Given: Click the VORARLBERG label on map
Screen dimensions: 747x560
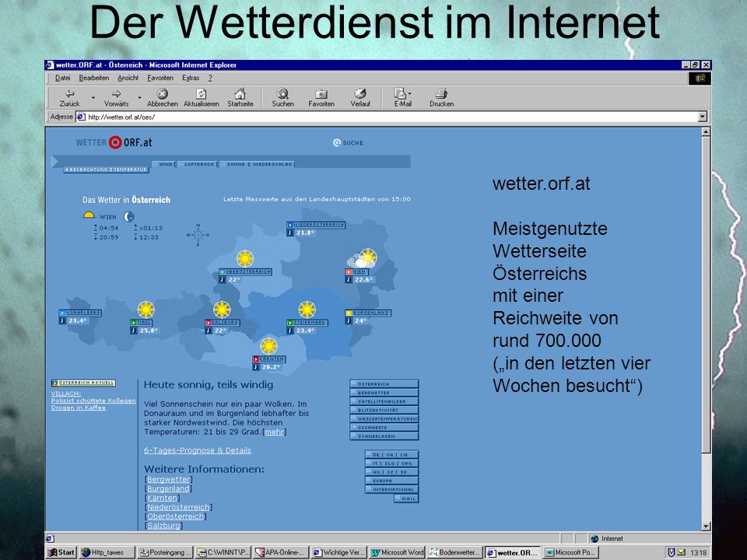Looking at the screenshot, I should coord(80,313).
